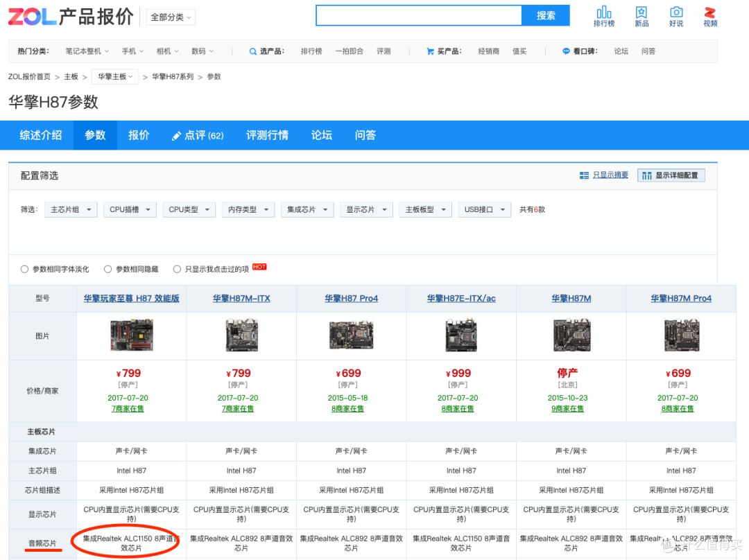The image size is (749, 560).
Task: Open the 主芯片组 filter dropdown
Action: click(x=71, y=209)
